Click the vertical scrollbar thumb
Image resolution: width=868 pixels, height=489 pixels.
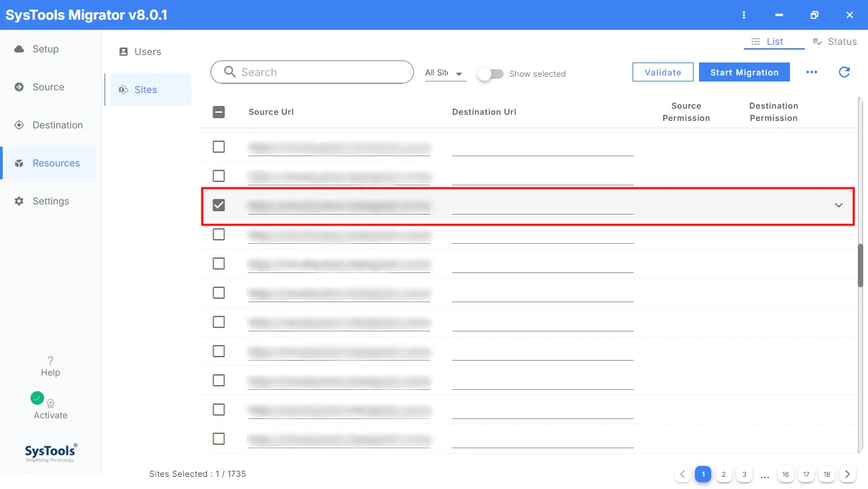(x=861, y=266)
